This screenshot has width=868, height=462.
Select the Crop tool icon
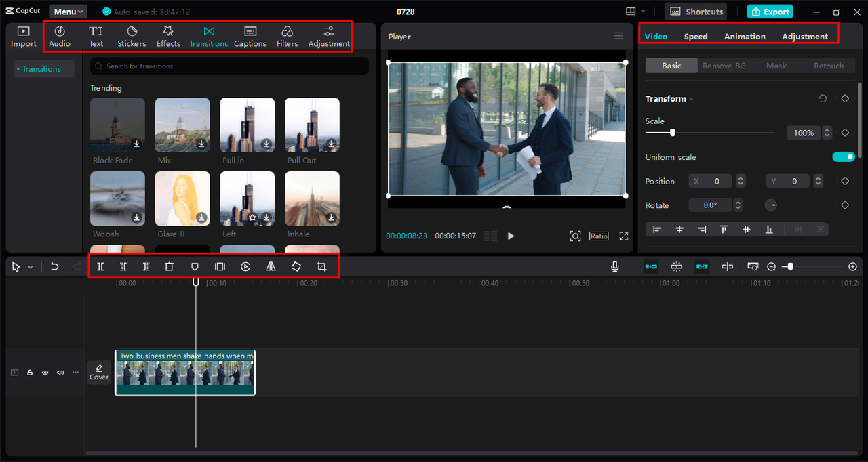(322, 267)
